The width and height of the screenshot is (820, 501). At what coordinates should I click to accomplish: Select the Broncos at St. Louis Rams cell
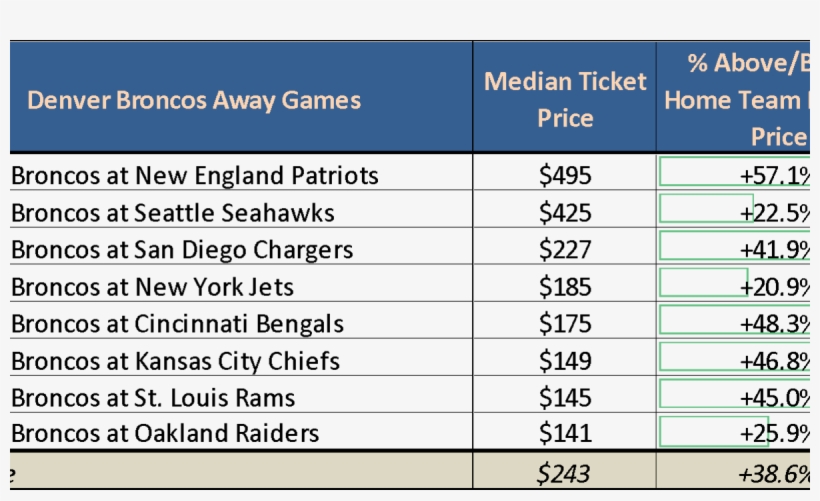153,398
